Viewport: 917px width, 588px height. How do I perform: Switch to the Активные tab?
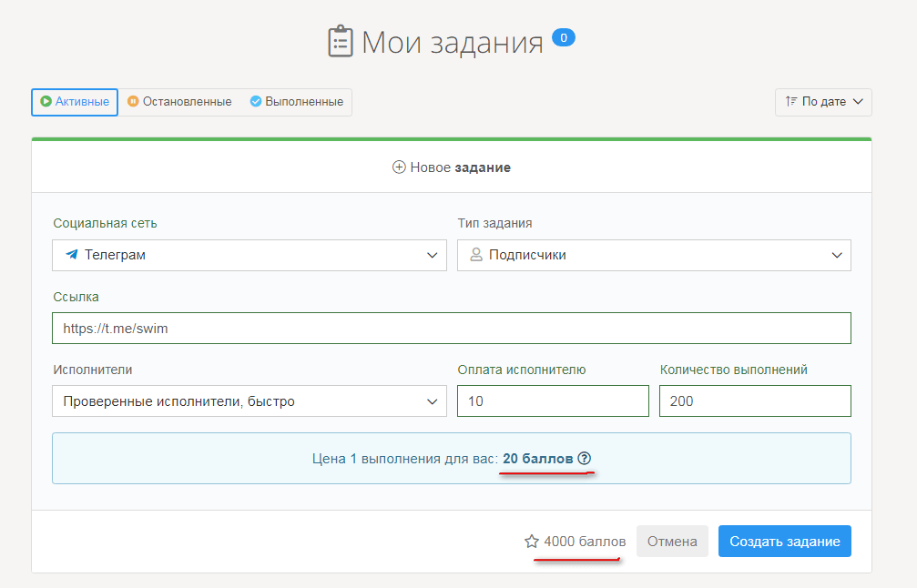click(x=75, y=102)
